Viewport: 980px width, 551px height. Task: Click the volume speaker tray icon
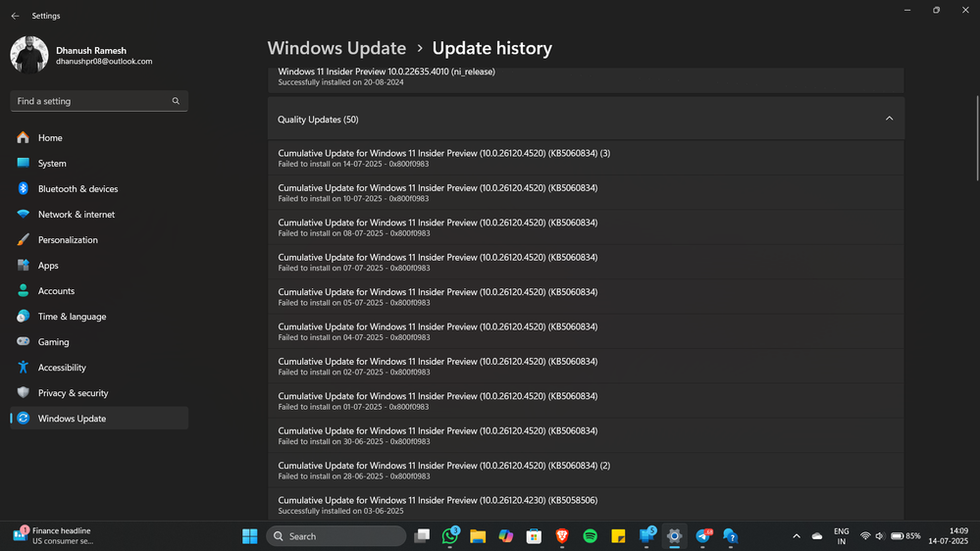[x=880, y=536]
